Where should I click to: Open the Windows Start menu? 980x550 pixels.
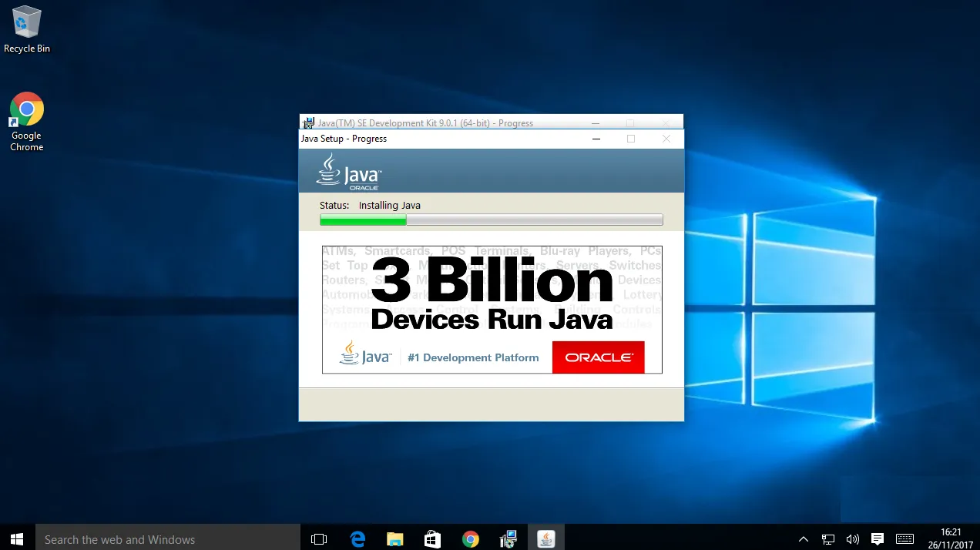tap(17, 539)
